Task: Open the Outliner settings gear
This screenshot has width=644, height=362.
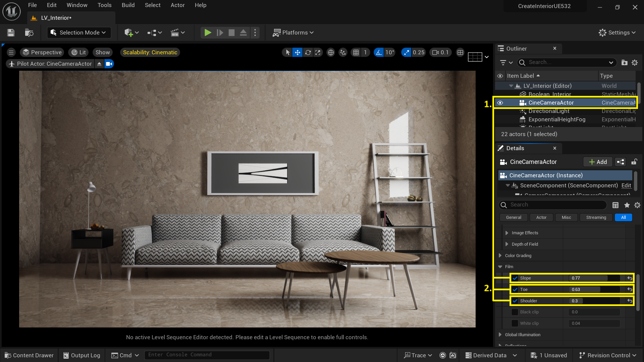Action: point(635,63)
